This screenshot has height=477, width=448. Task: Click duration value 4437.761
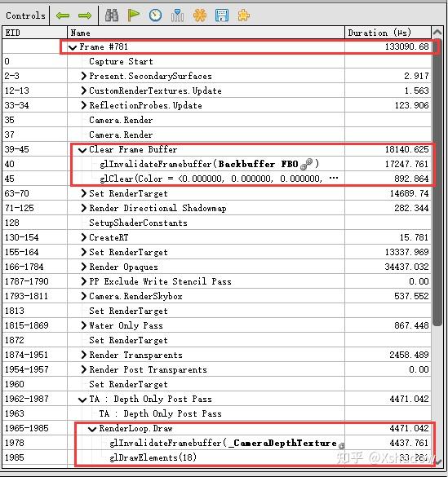409,443
